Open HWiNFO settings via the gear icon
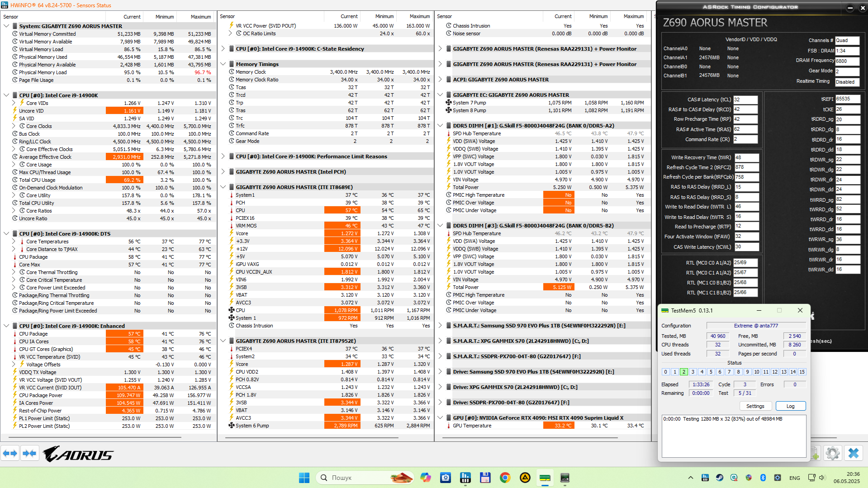 [x=832, y=453]
